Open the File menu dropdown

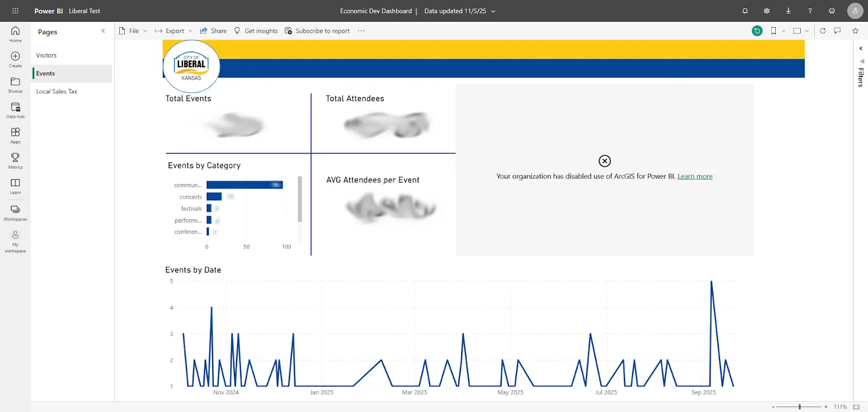click(x=133, y=31)
